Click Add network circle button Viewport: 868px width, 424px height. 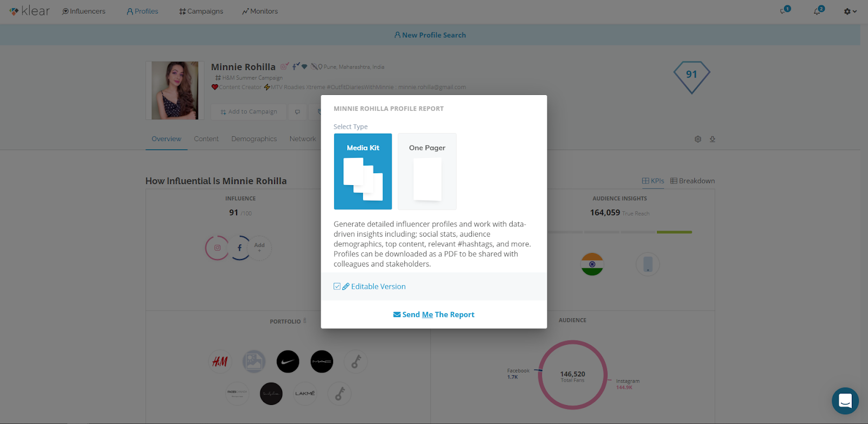[259, 248]
